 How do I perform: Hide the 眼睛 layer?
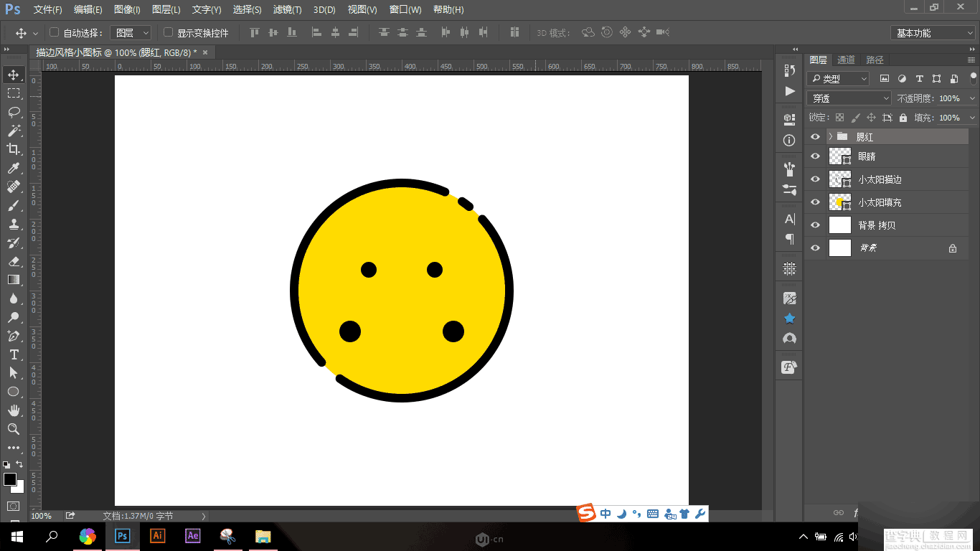(815, 156)
